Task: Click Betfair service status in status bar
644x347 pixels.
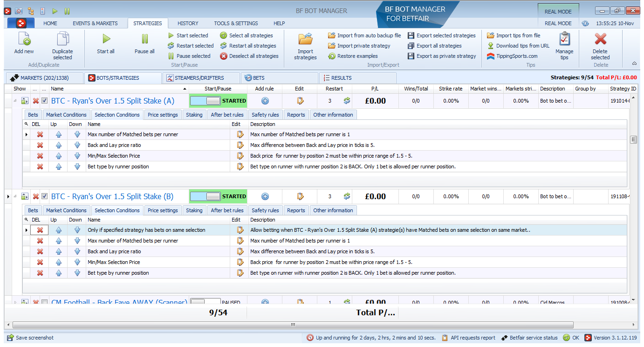Action: click(x=529, y=338)
